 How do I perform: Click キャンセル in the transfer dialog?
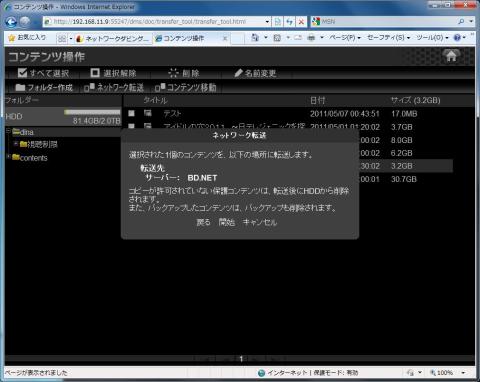[260, 222]
